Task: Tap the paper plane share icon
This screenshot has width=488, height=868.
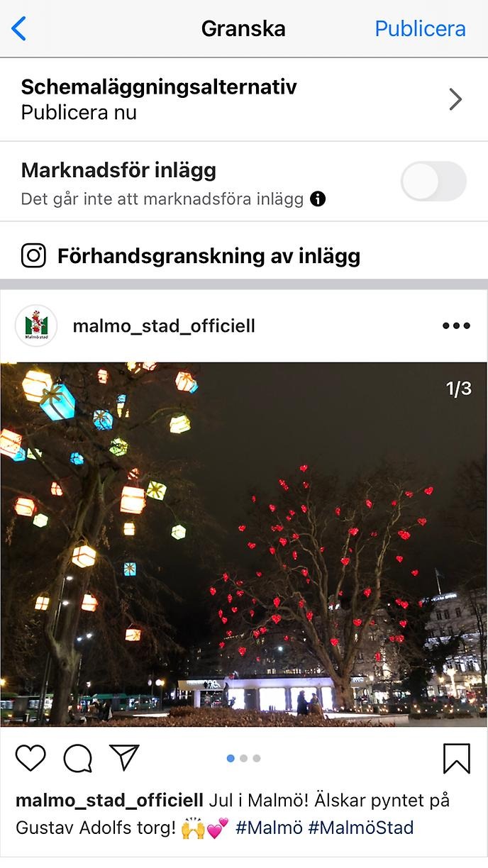Action: (x=124, y=757)
